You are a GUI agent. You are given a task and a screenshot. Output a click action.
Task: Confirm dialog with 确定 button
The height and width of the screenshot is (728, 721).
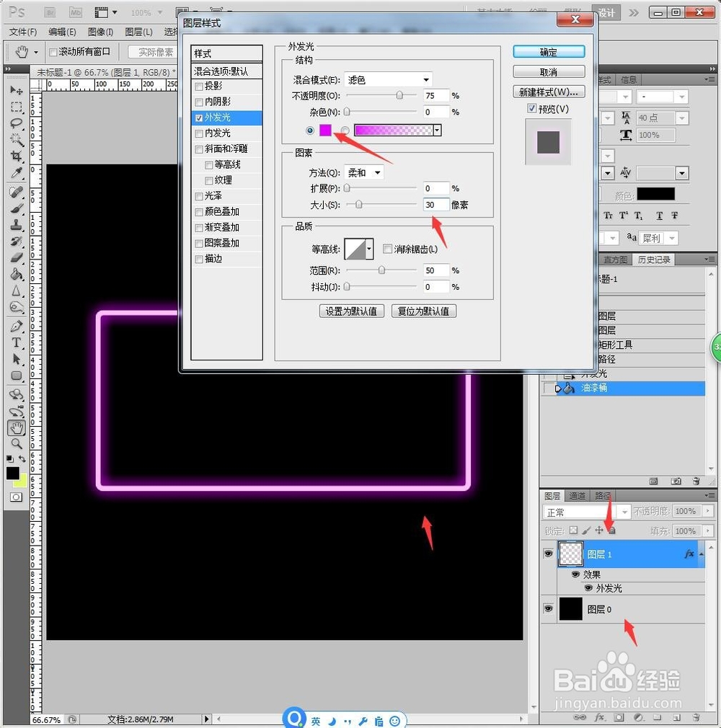coord(549,52)
